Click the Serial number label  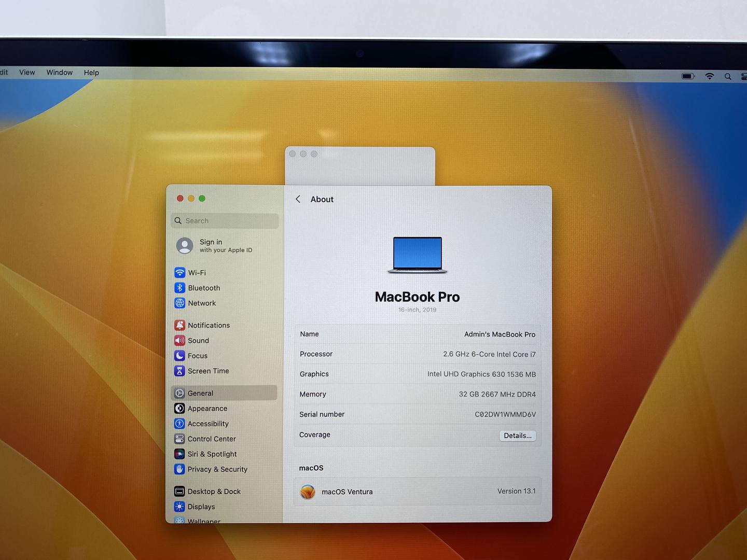(x=322, y=414)
